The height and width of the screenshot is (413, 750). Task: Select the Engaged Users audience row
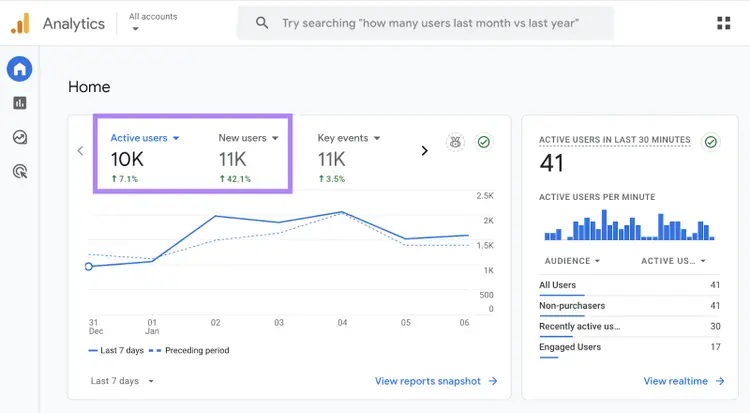click(x=629, y=347)
